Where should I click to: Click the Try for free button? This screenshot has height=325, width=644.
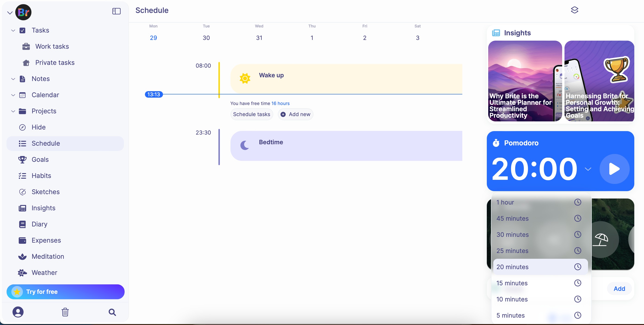65,292
